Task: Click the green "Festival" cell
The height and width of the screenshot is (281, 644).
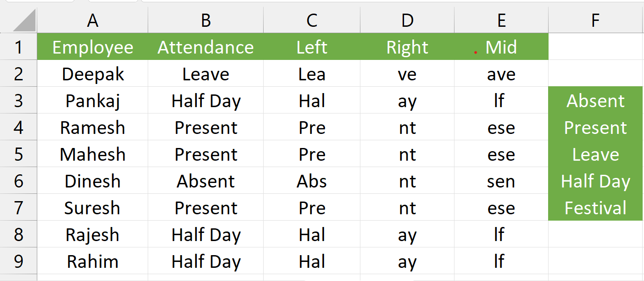Action: 595,208
